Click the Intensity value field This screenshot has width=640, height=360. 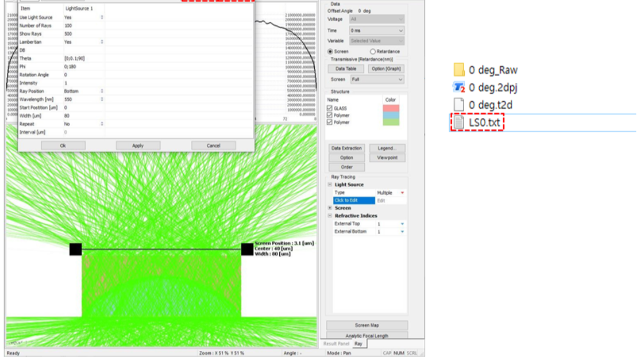(84, 83)
